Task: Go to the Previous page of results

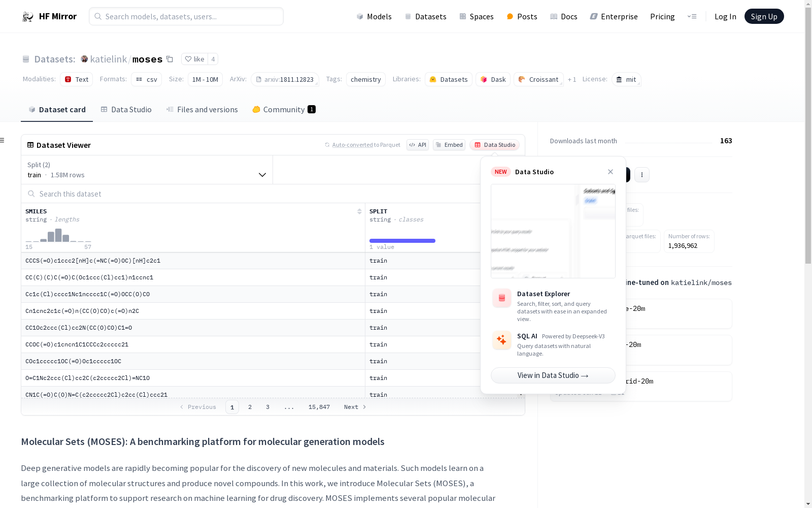Action: [x=198, y=407]
